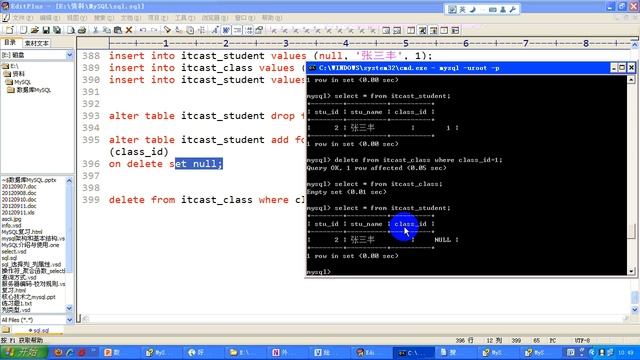Image resolution: width=640 pixels, height=360 pixels.
Task: Click the Replace icon in toolbar
Action: tap(178, 30)
